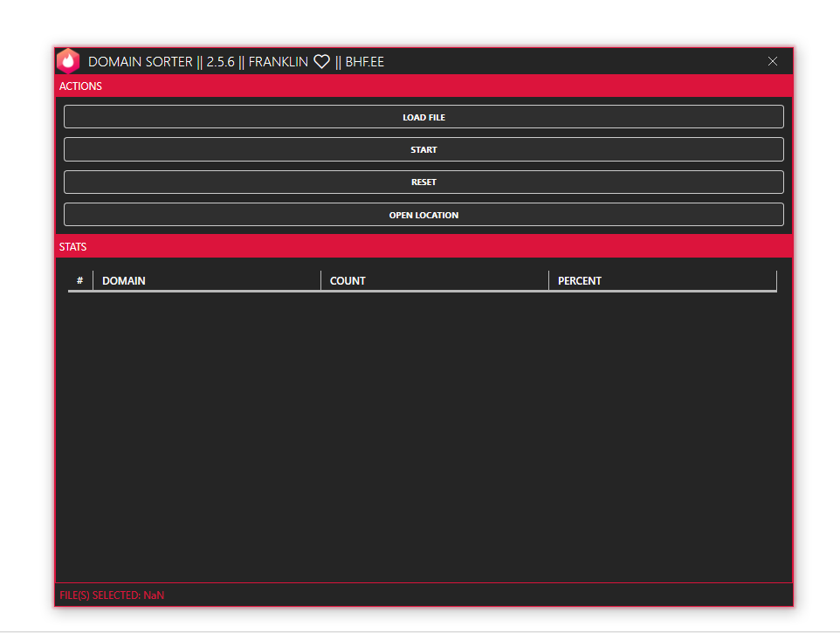Click the ACTIONS section header
The height and width of the screenshot is (633, 840).
coord(80,86)
